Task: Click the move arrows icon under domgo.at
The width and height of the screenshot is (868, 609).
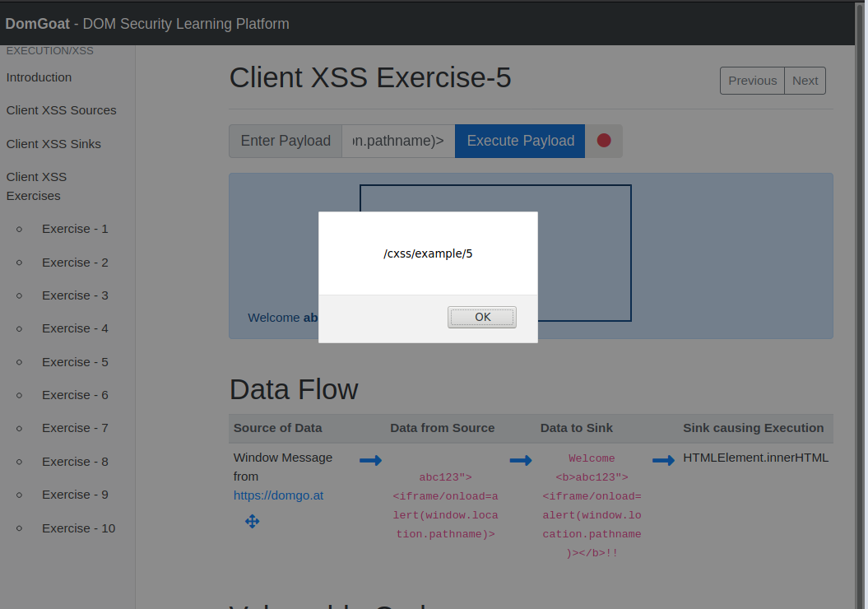Action: click(x=253, y=521)
